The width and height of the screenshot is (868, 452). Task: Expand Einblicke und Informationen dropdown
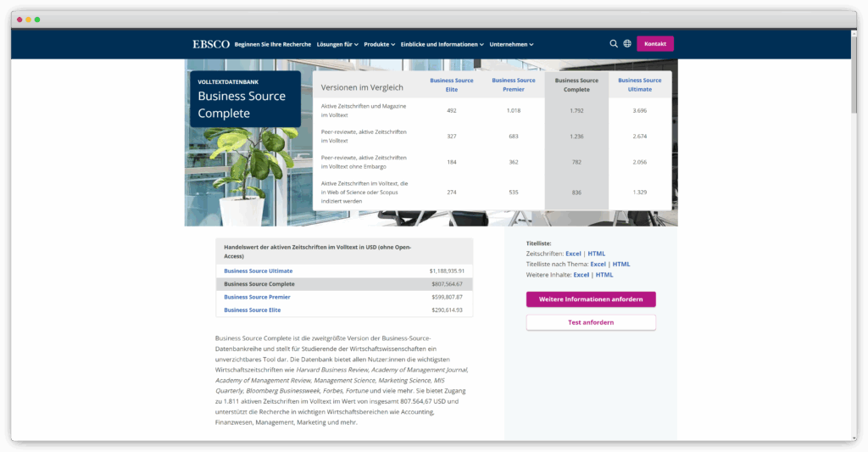[442, 44]
